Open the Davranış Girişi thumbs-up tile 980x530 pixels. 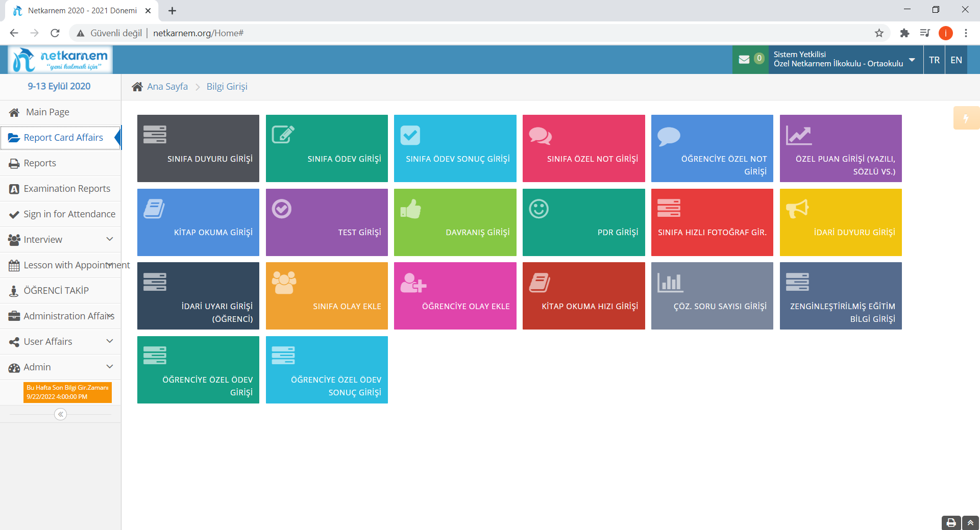pos(455,222)
